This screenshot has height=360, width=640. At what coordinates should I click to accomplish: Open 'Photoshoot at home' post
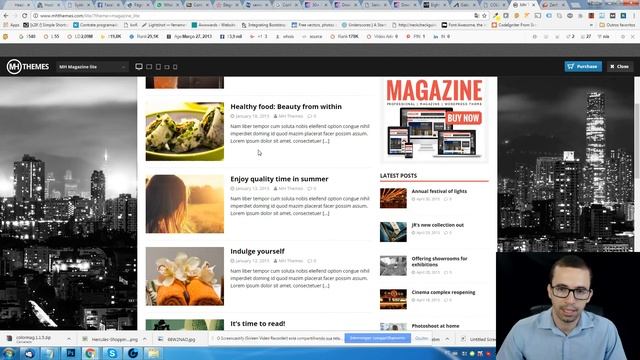tap(435, 326)
